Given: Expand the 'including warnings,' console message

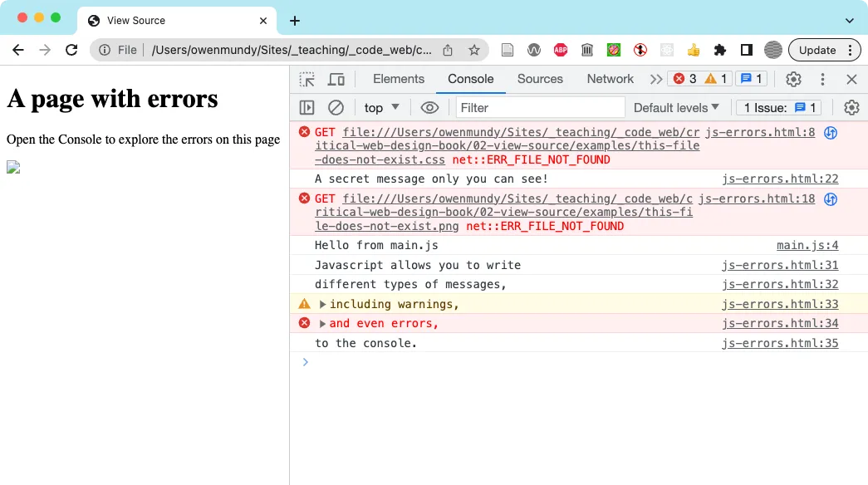Looking at the screenshot, I should [x=321, y=304].
